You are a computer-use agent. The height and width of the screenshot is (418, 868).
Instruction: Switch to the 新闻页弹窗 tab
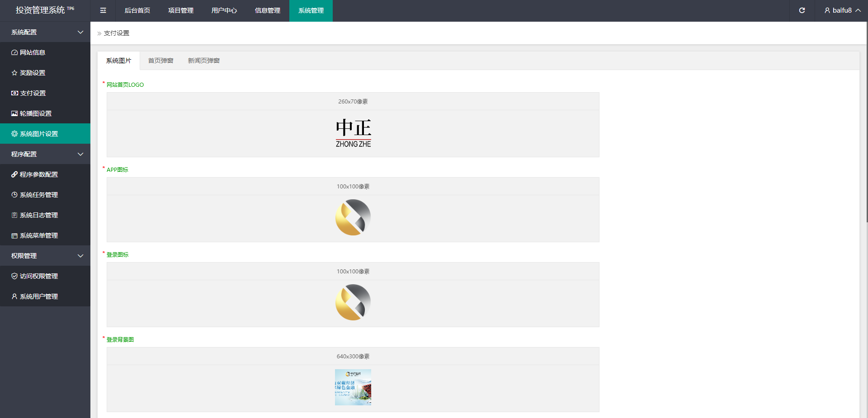pos(203,61)
